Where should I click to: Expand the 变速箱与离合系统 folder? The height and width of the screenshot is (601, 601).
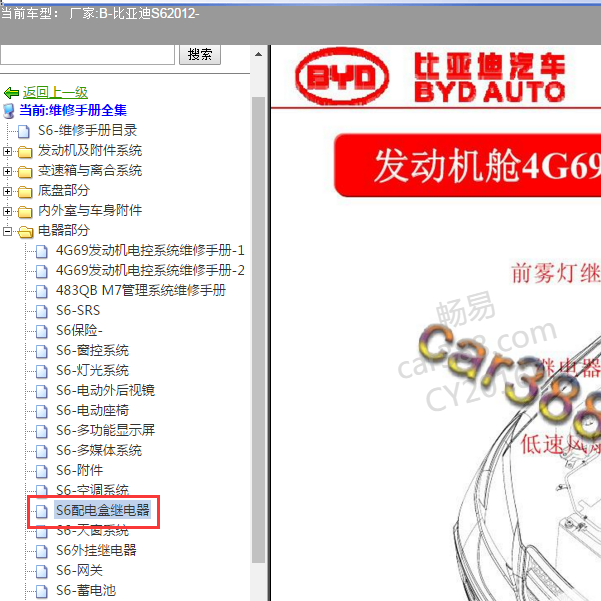tap(7, 171)
